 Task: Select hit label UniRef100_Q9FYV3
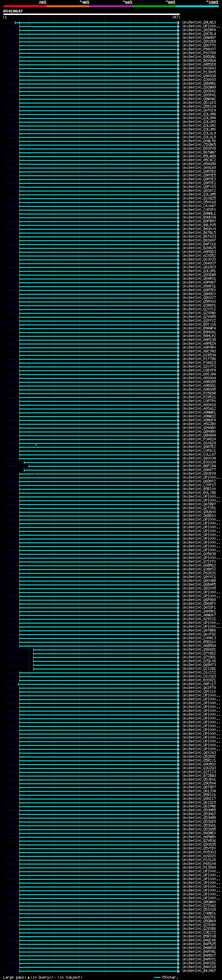(x=199, y=187)
